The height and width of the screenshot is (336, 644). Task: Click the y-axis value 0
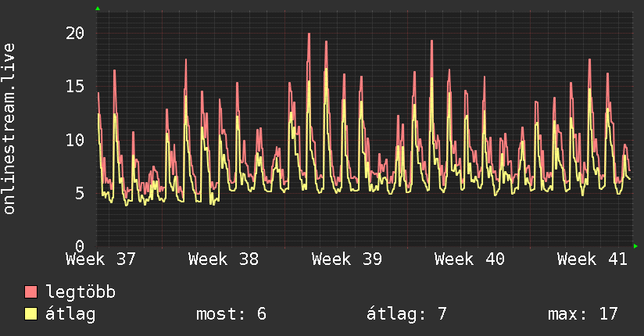click(x=80, y=246)
